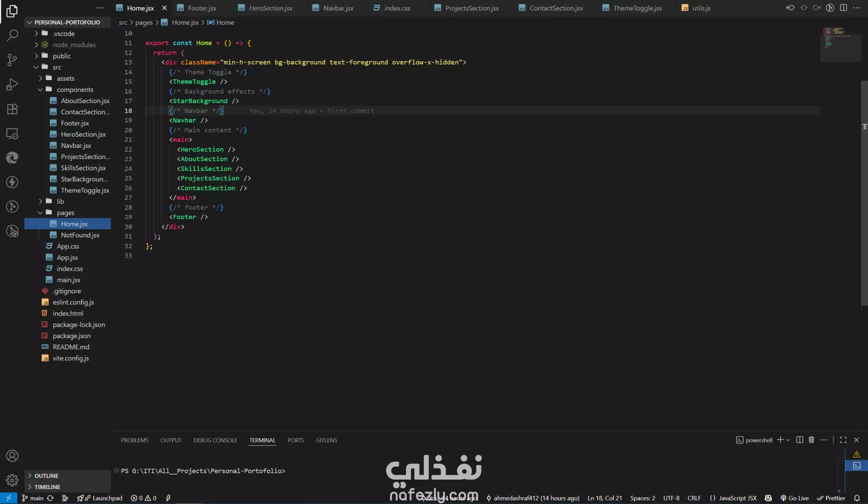The height and width of the screenshot is (504, 868).
Task: Open the Manage settings gear
Action: 12,480
